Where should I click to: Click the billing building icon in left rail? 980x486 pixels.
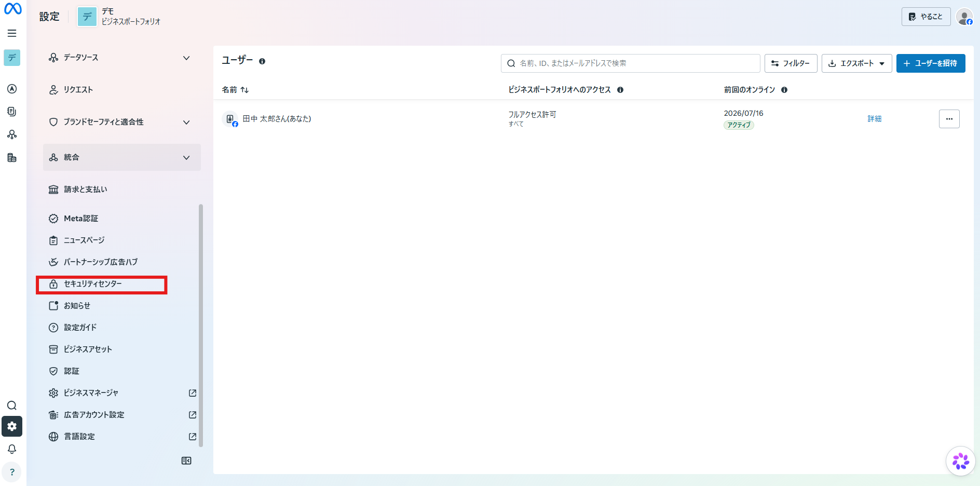tap(12, 157)
